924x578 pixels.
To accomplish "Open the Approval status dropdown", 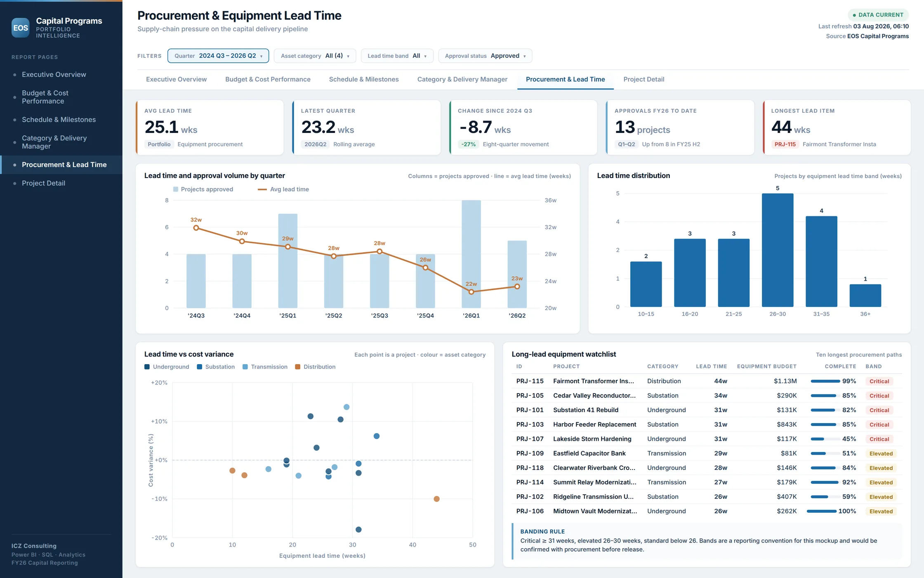I will pos(485,56).
